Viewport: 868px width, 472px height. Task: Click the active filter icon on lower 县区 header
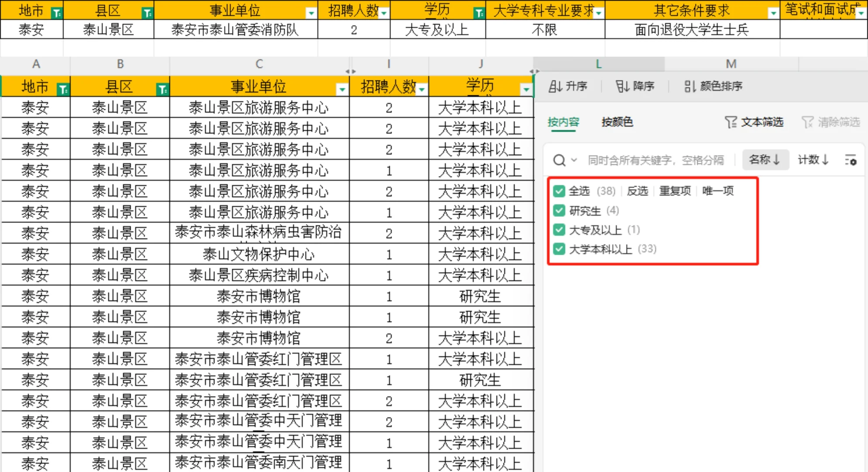(x=162, y=90)
